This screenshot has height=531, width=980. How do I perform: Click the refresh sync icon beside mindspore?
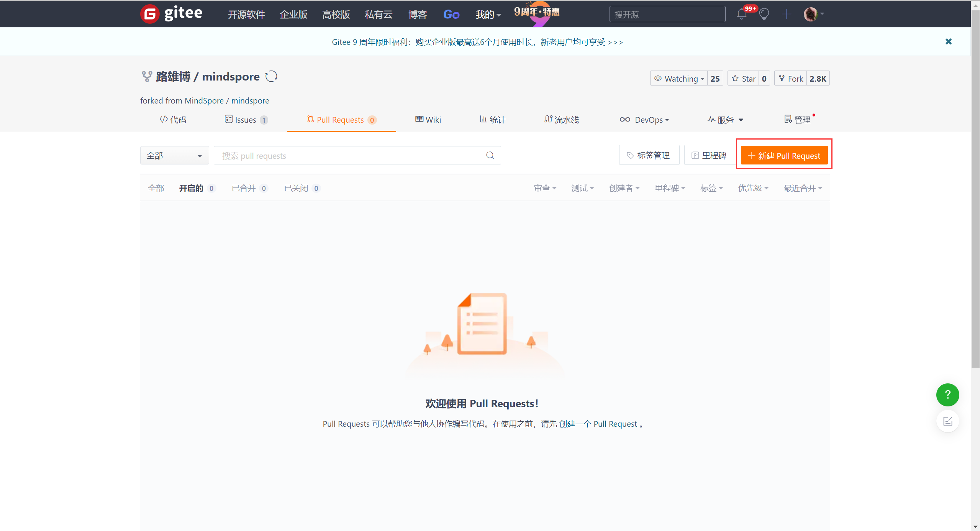271,76
